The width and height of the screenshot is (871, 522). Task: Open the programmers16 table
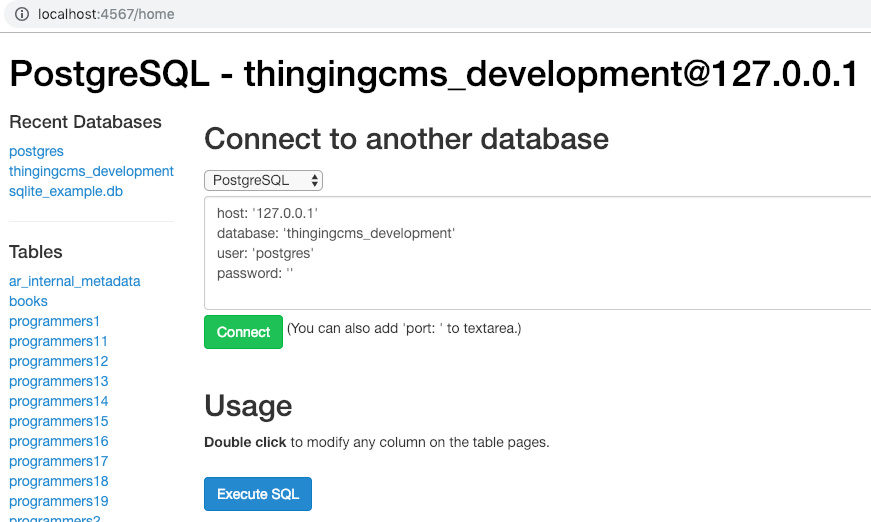pyautogui.click(x=58, y=441)
